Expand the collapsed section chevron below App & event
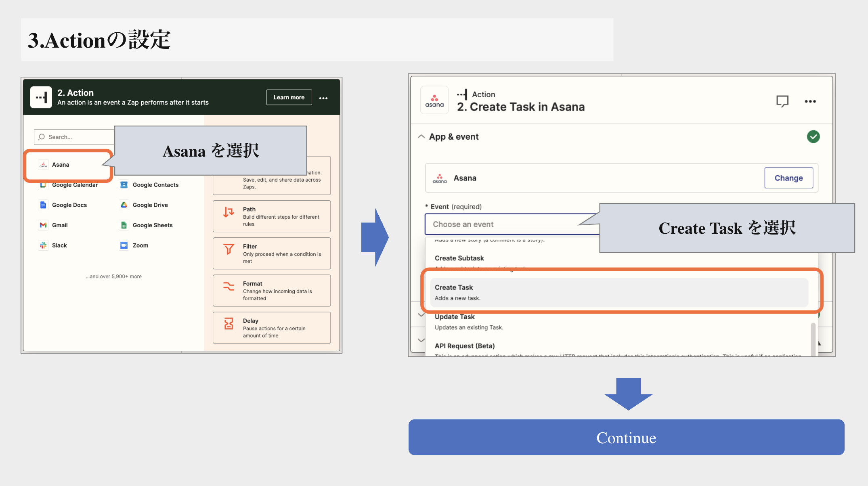This screenshot has height=486, width=868. pyautogui.click(x=421, y=314)
